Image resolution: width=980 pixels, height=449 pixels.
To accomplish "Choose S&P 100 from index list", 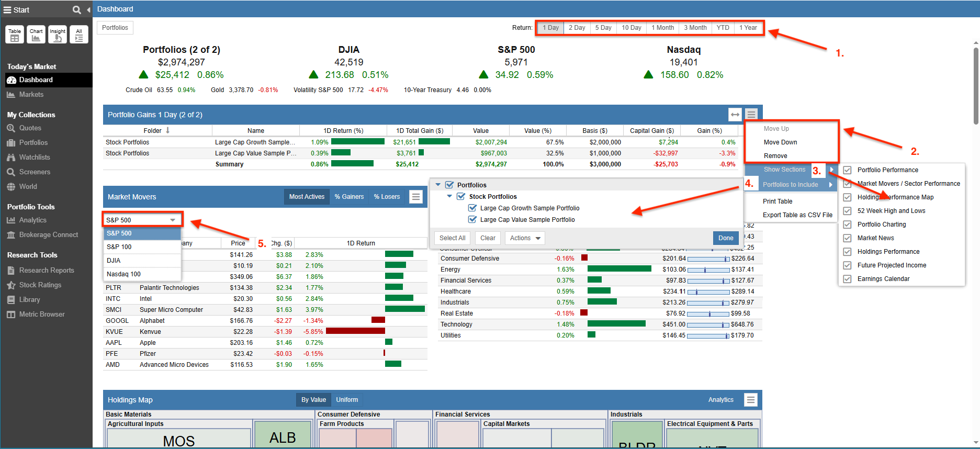I will 142,247.
